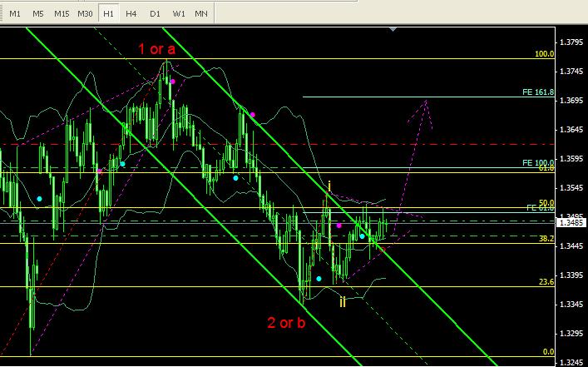Click the gray chart shift triangle marker
Viewport: 588px width, 367px height.
click(393, 29)
